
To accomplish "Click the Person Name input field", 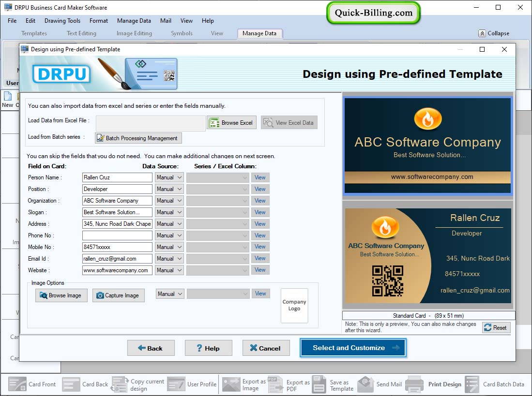I will [x=117, y=177].
